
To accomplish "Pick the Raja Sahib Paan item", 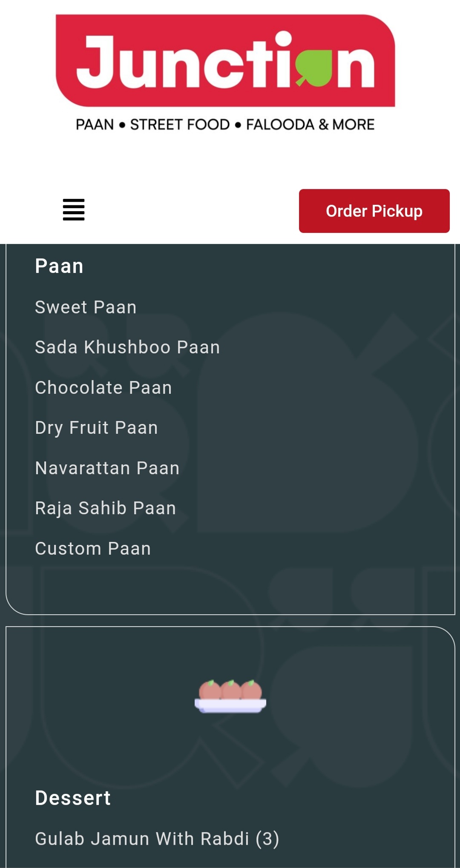I will (x=106, y=508).
